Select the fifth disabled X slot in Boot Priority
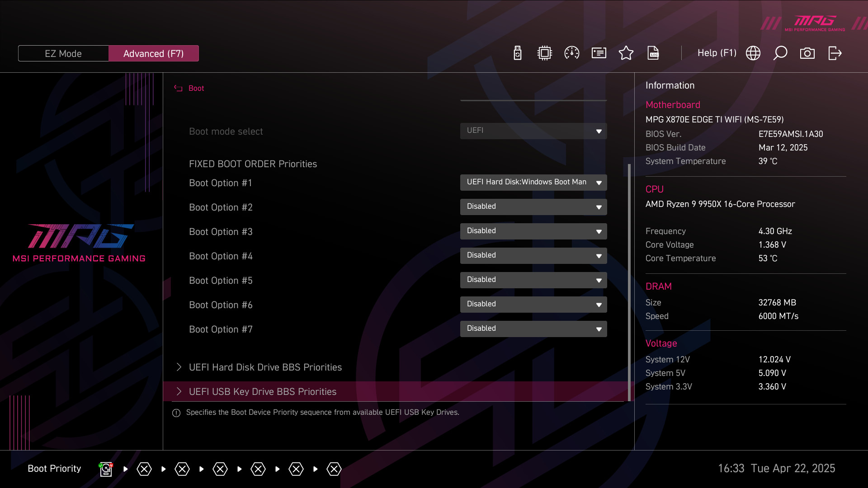 pos(296,469)
